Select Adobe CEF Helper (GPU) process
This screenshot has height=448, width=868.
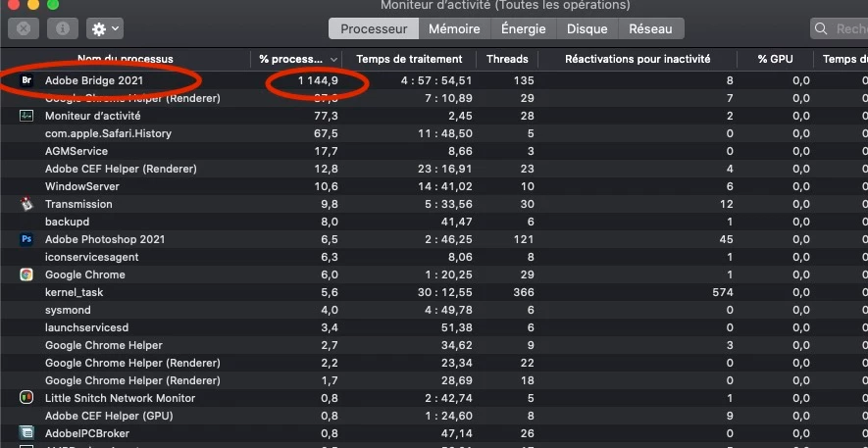coord(109,416)
